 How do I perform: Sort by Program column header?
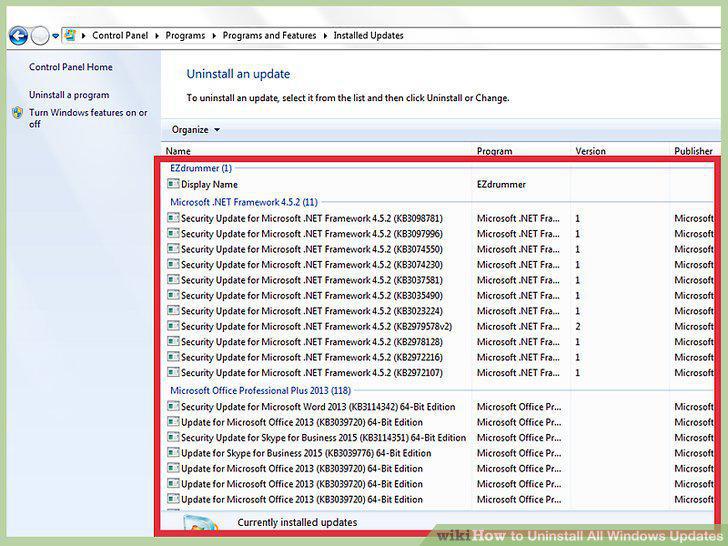click(494, 151)
